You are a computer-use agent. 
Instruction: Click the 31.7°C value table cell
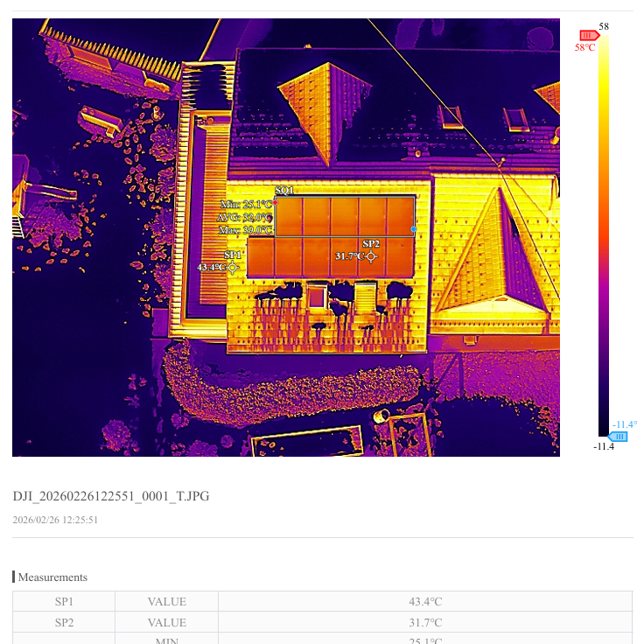(425, 622)
